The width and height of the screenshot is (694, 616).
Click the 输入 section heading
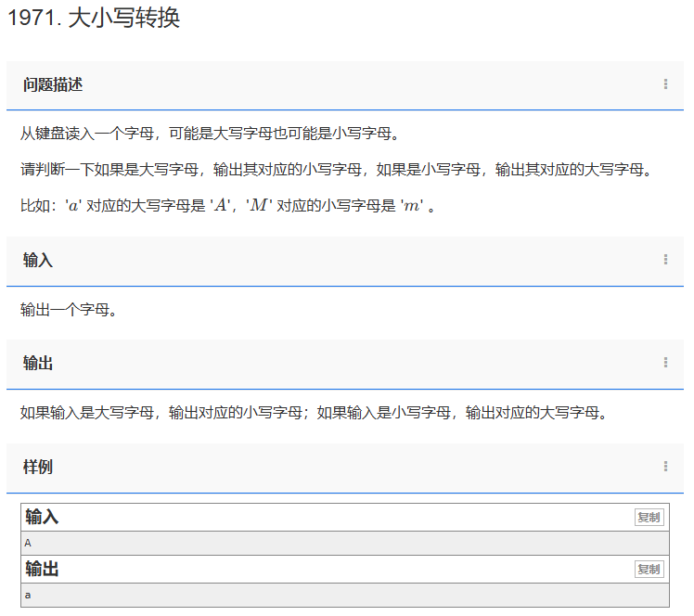pyautogui.click(x=38, y=260)
